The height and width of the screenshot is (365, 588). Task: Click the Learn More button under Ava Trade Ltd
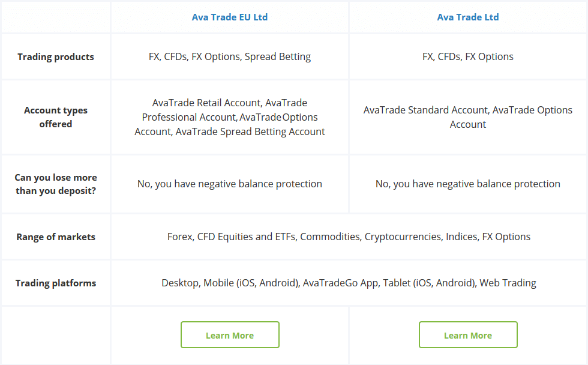click(468, 334)
